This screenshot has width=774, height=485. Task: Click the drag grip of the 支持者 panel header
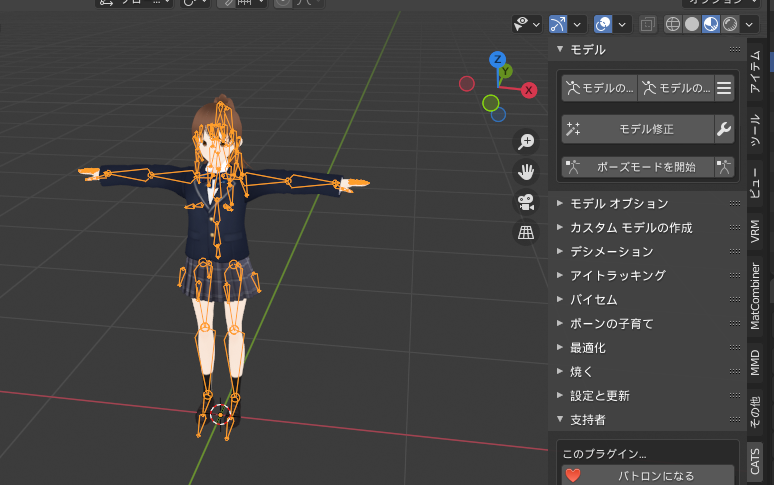pyautogui.click(x=735, y=419)
